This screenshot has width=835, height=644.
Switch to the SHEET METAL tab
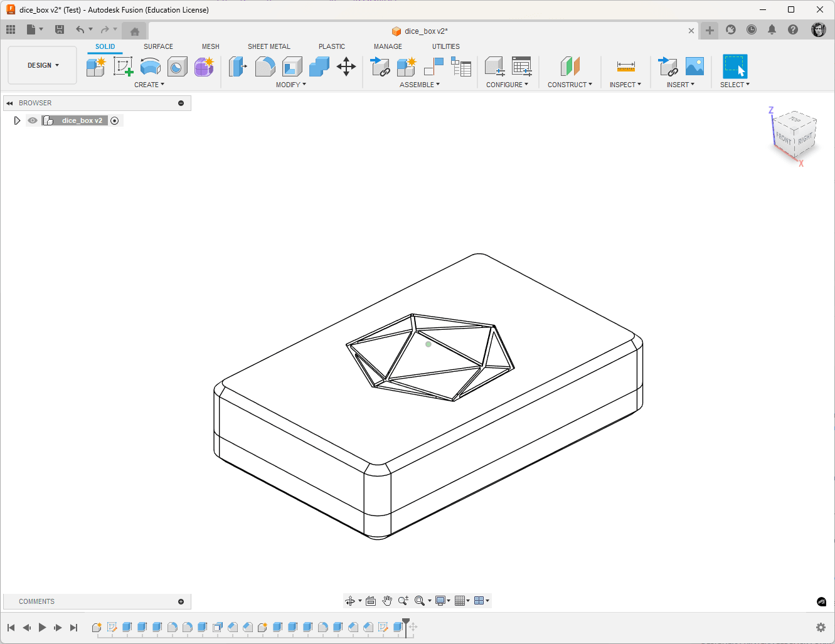[269, 46]
